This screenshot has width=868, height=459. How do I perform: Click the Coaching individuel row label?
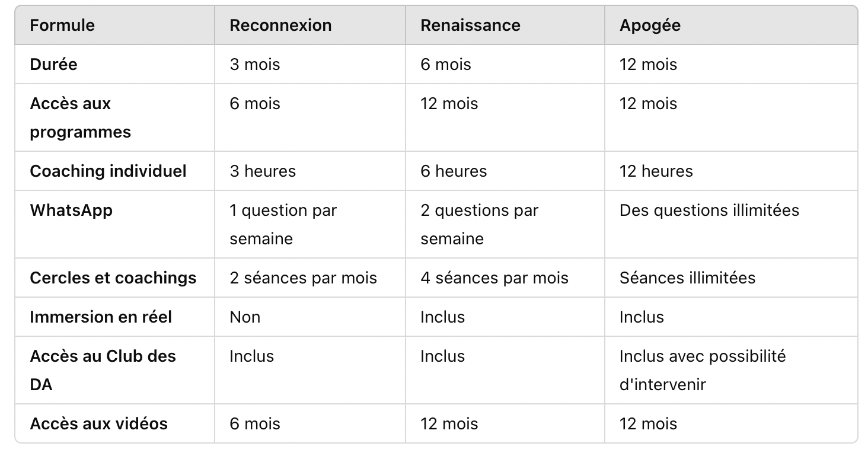pos(108,171)
